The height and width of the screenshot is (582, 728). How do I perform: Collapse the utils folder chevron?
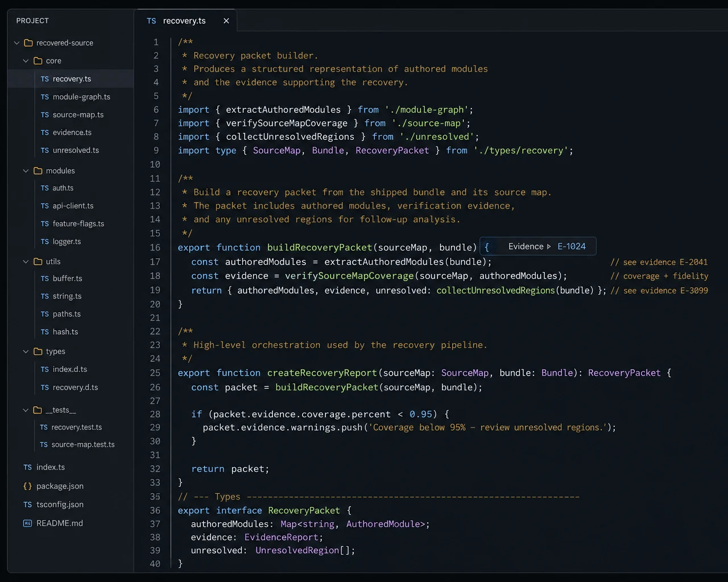click(26, 261)
